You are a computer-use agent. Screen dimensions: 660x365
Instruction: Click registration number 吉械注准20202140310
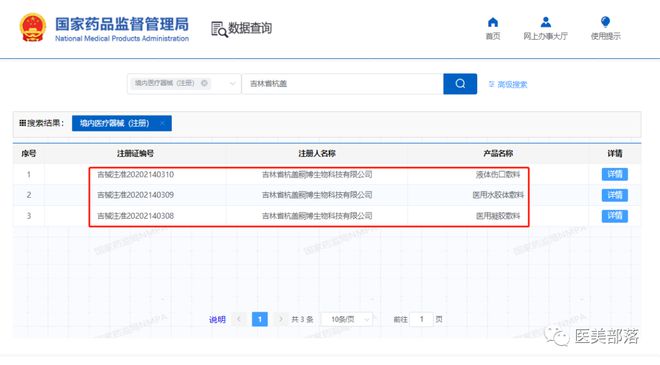point(136,174)
